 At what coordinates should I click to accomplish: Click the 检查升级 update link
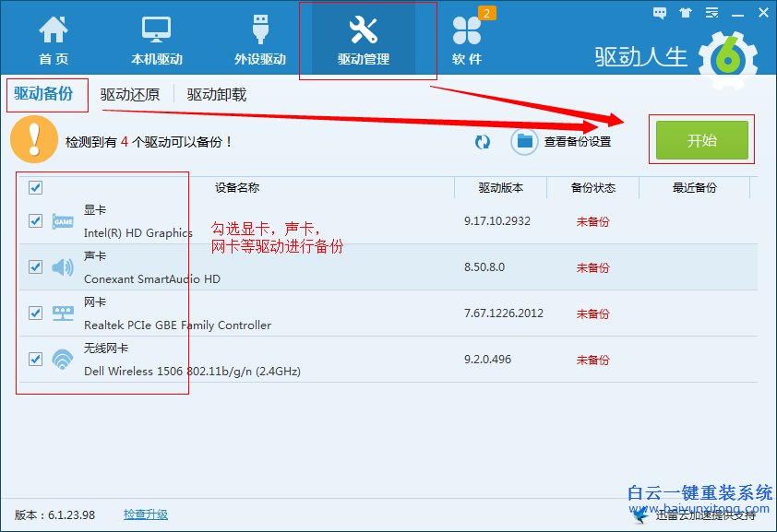145,515
